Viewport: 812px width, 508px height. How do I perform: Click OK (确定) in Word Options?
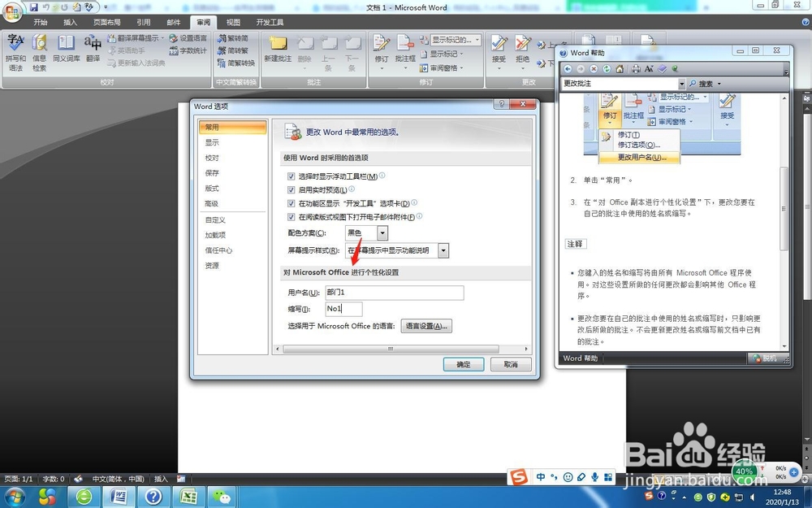click(464, 364)
